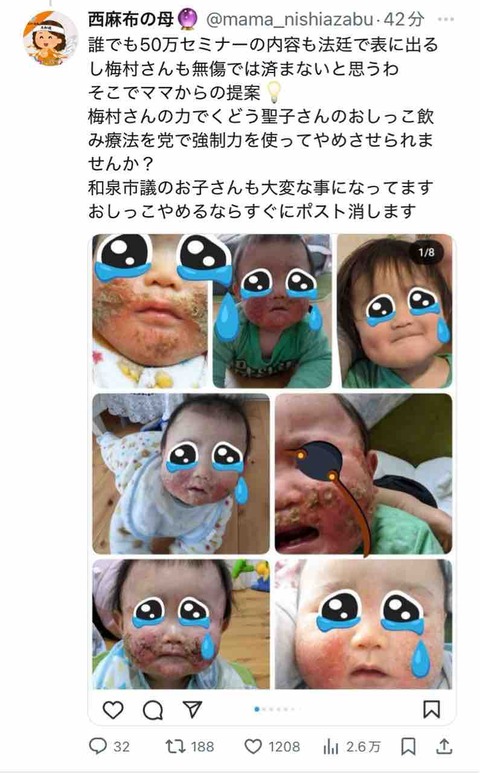Viewport: 480px width, 773px height.
Task: Open the bottom-right collage photo
Action: point(363,624)
